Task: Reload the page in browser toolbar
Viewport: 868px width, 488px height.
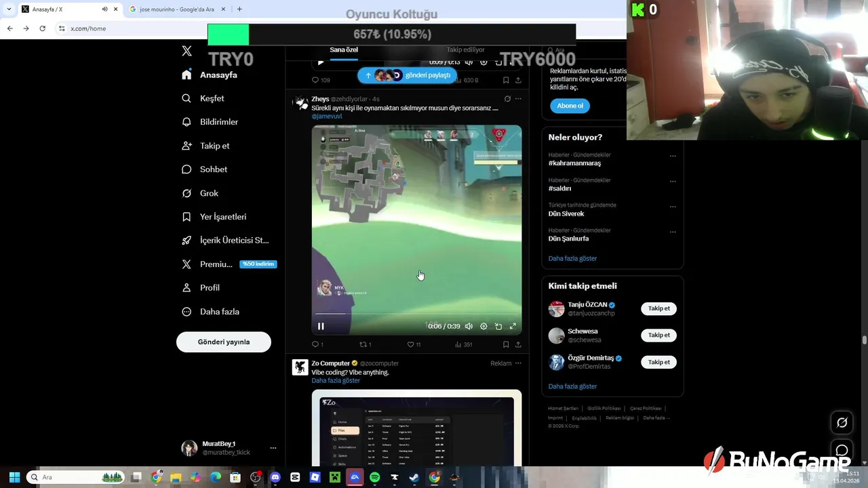Action: tap(42, 28)
